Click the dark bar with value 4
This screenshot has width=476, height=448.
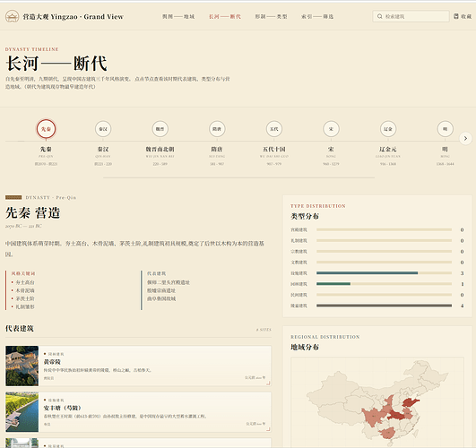pos(384,306)
